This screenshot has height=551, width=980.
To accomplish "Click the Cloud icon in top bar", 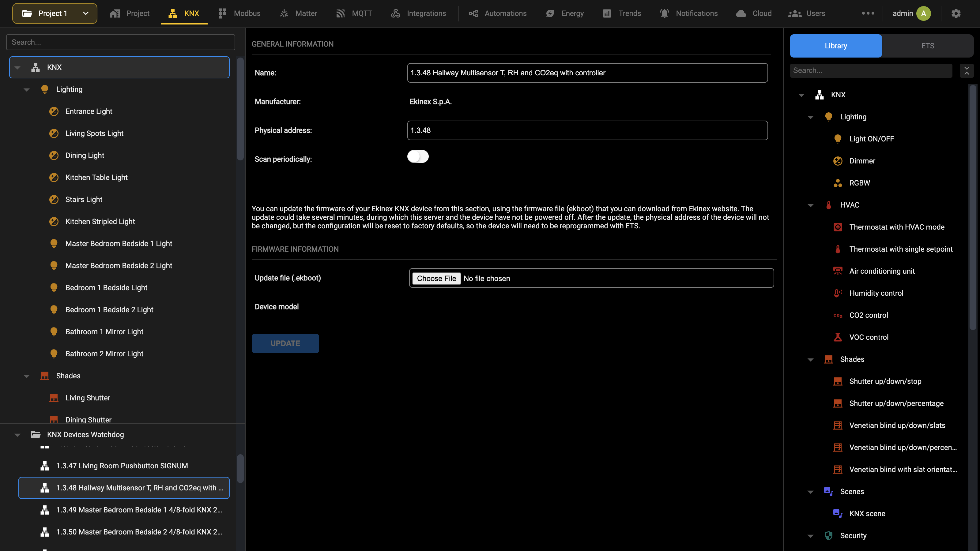I will (741, 13).
